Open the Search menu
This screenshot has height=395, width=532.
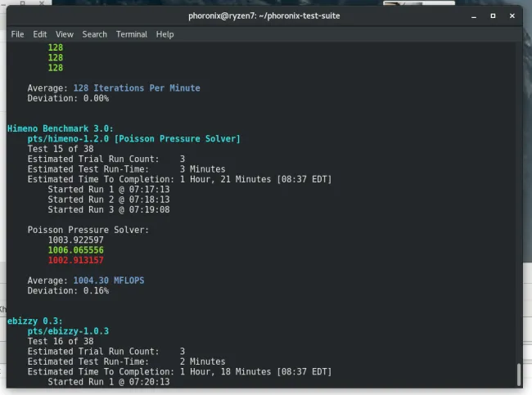click(94, 34)
